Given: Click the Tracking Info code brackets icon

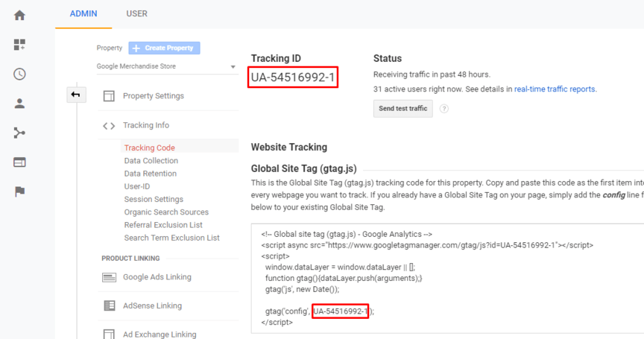Looking at the screenshot, I should pos(109,126).
